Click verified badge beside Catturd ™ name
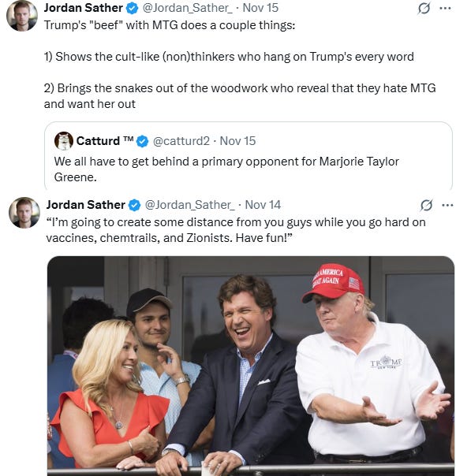Viewport: 456px width, 476px height. 142,142
